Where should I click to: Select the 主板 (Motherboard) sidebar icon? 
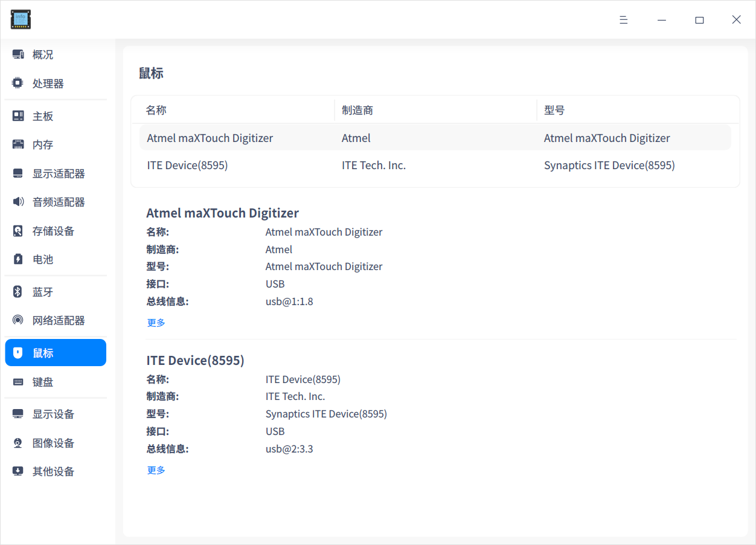coord(17,115)
